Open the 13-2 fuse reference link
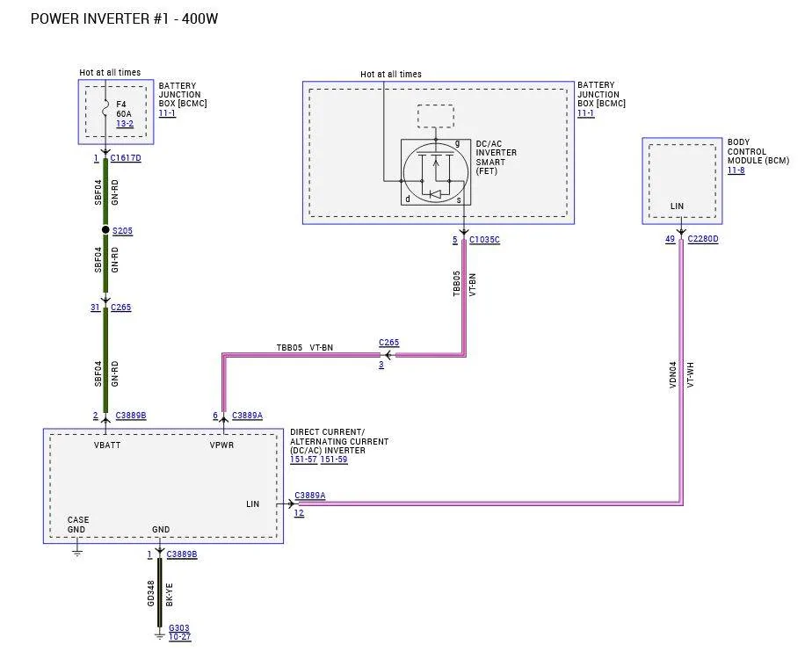Screen dimensions: 812x659 coord(125,124)
